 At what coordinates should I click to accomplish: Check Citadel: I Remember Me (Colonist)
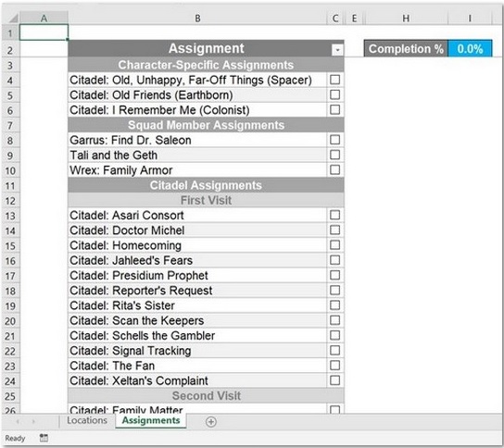point(334,110)
